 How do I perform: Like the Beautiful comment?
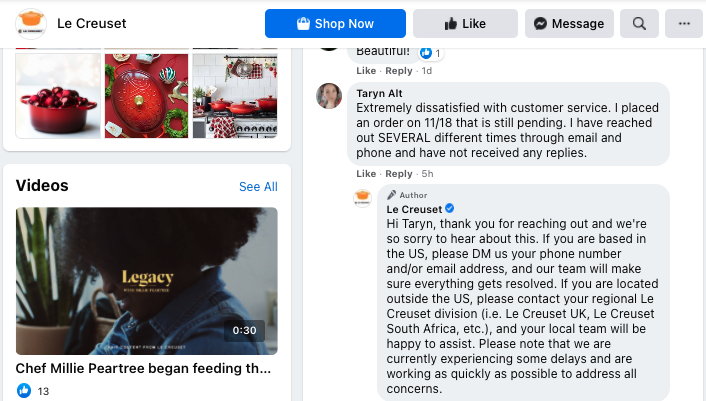(366, 71)
